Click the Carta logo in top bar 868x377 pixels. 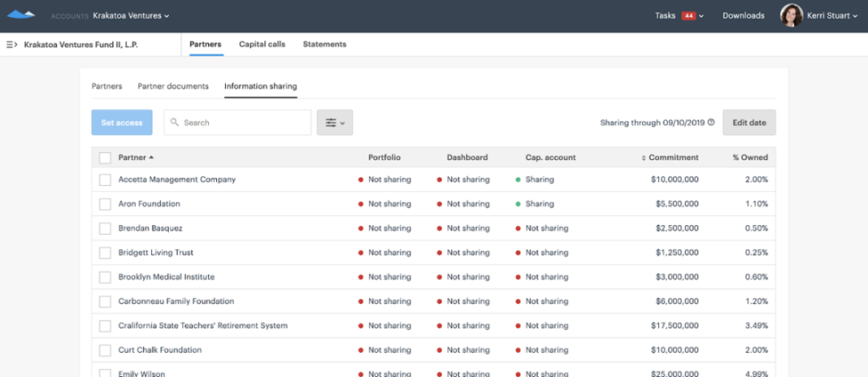21,15
